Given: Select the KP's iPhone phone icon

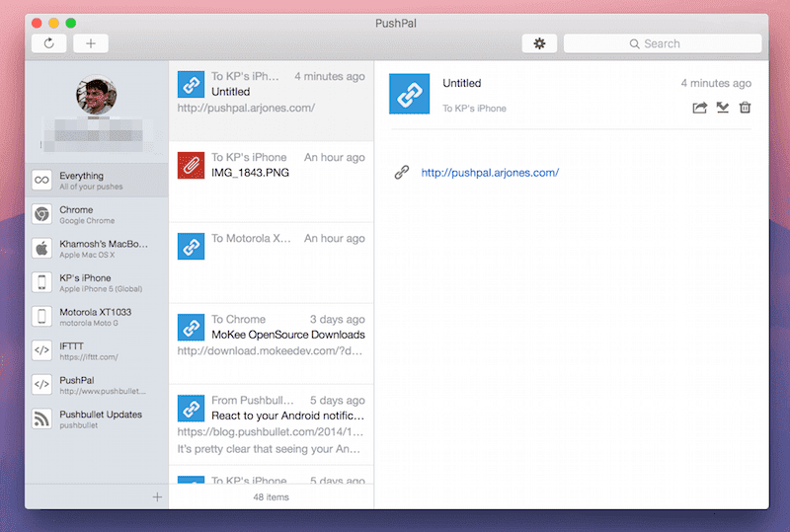Looking at the screenshot, I should tap(41, 282).
